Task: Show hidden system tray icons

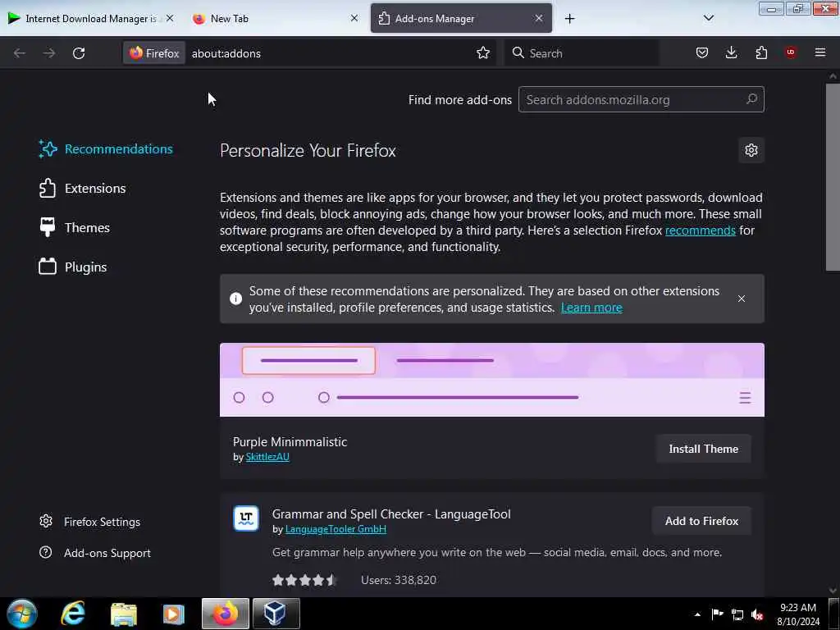Action: point(697,614)
